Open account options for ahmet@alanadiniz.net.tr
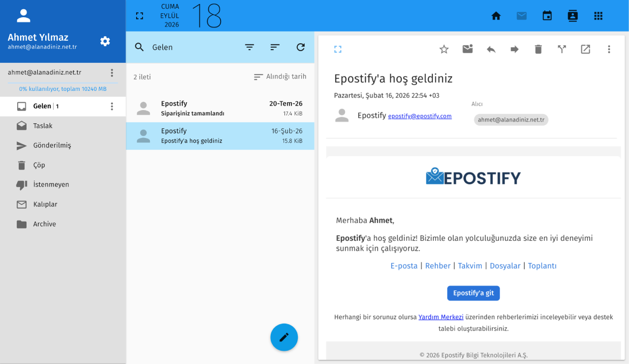Viewport: 629px width, 364px height. pyautogui.click(x=112, y=73)
